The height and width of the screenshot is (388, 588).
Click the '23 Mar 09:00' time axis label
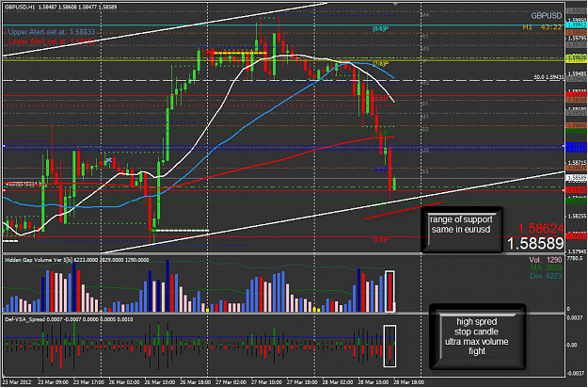pyautogui.click(x=54, y=382)
